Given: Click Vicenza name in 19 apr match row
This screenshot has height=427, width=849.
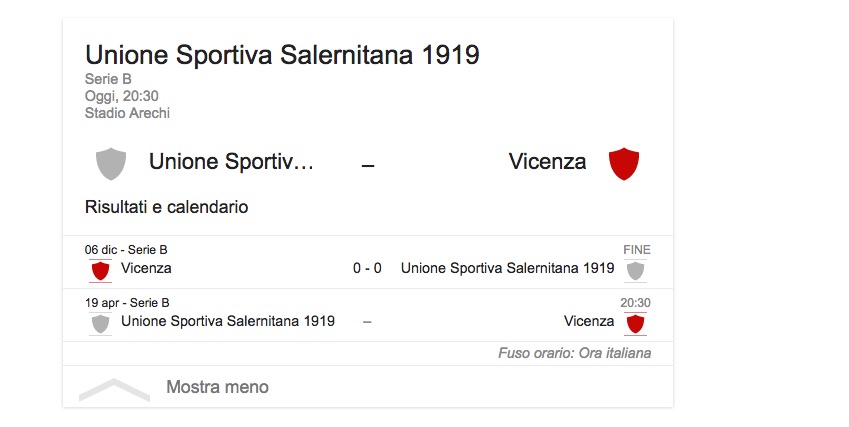Looking at the screenshot, I should click(x=589, y=321).
